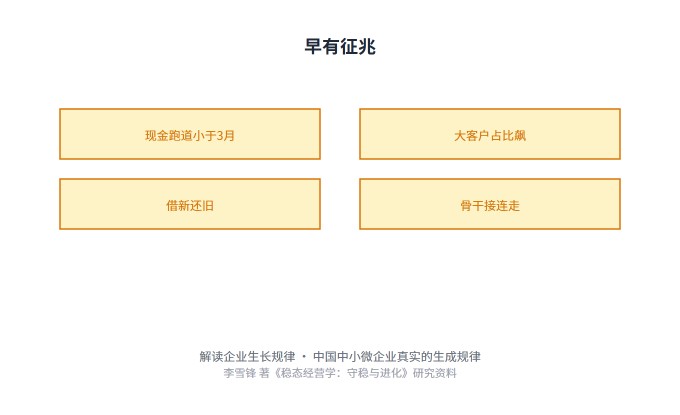This screenshot has height=415, width=680.
Task: Click 真实的 in the footer tagline
Action: 415,356
